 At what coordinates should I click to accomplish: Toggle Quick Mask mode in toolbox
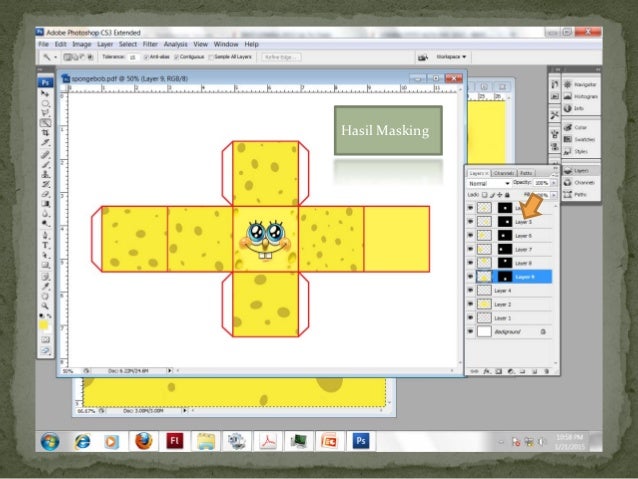45,339
